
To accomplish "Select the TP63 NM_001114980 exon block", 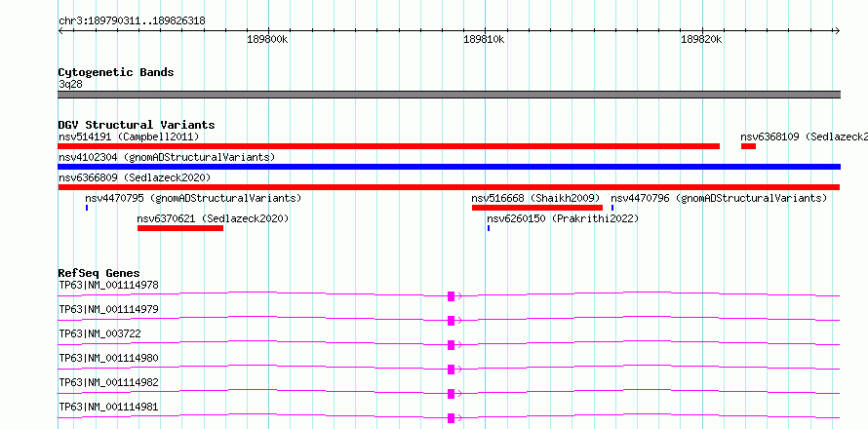I will [x=452, y=370].
